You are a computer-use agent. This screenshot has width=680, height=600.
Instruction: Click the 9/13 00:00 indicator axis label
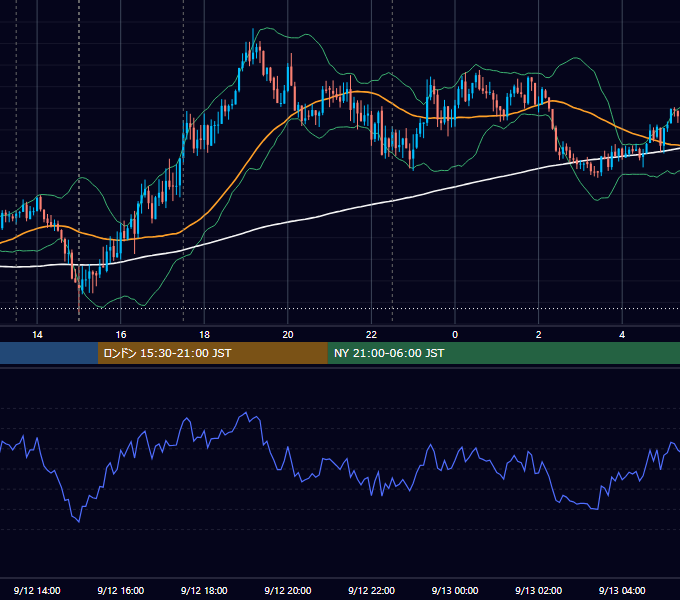point(455,590)
